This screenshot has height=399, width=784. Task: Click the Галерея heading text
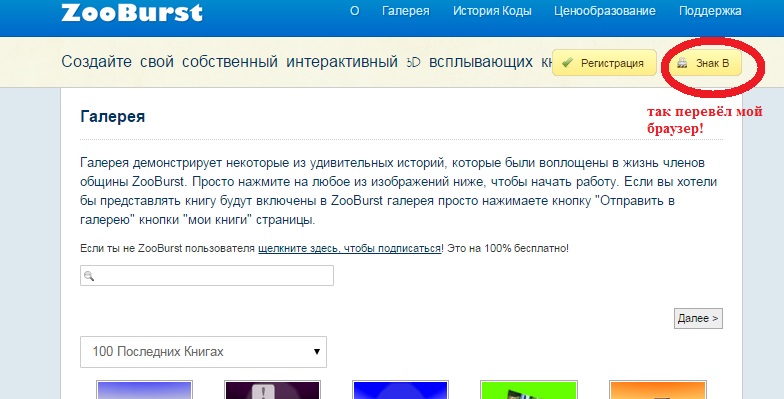click(x=112, y=116)
